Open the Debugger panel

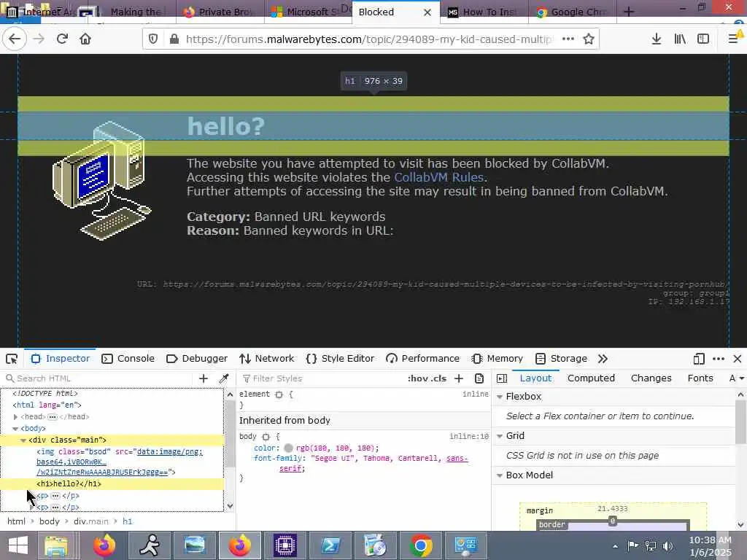[197, 359]
